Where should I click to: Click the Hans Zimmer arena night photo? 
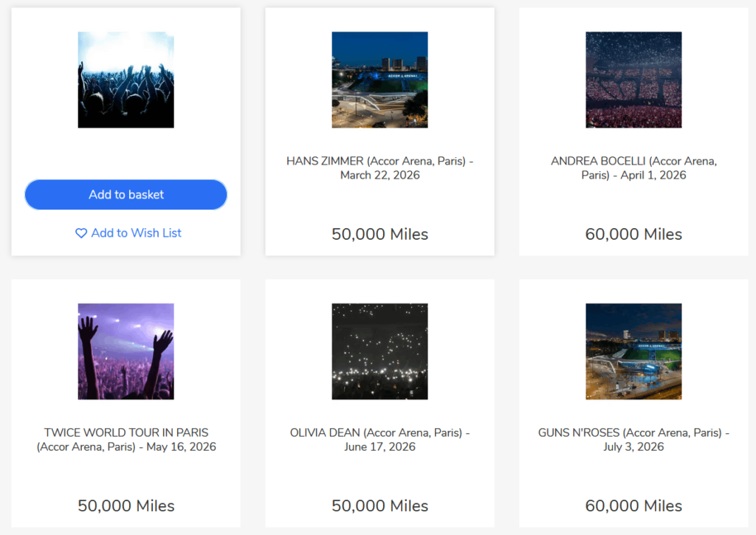pos(379,80)
